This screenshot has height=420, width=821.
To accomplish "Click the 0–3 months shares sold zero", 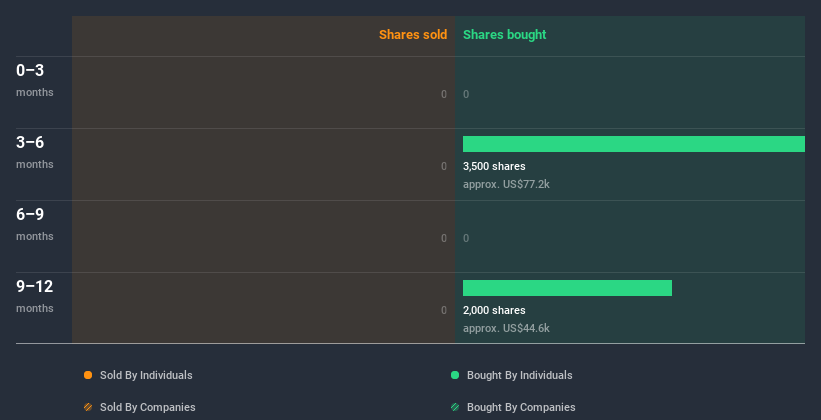I will [x=444, y=94].
